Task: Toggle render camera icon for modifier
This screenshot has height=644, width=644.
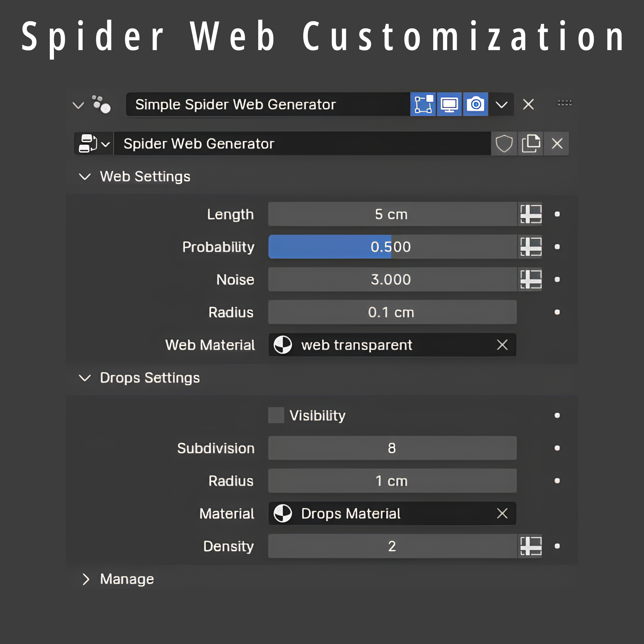Action: pos(475,104)
